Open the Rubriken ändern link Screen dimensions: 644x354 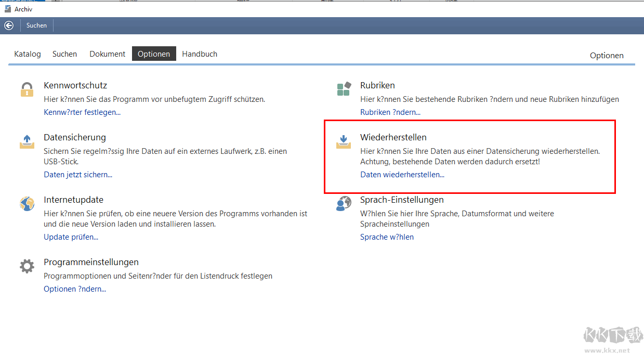click(390, 112)
